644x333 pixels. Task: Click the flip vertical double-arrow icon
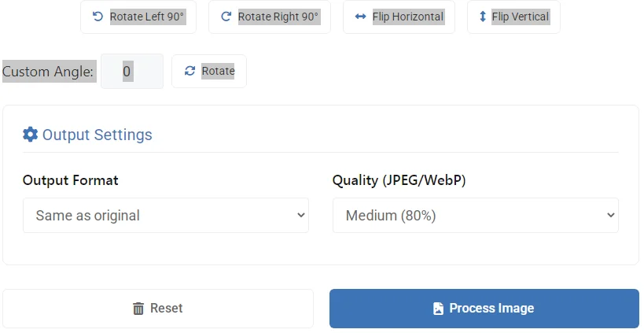pyautogui.click(x=483, y=17)
